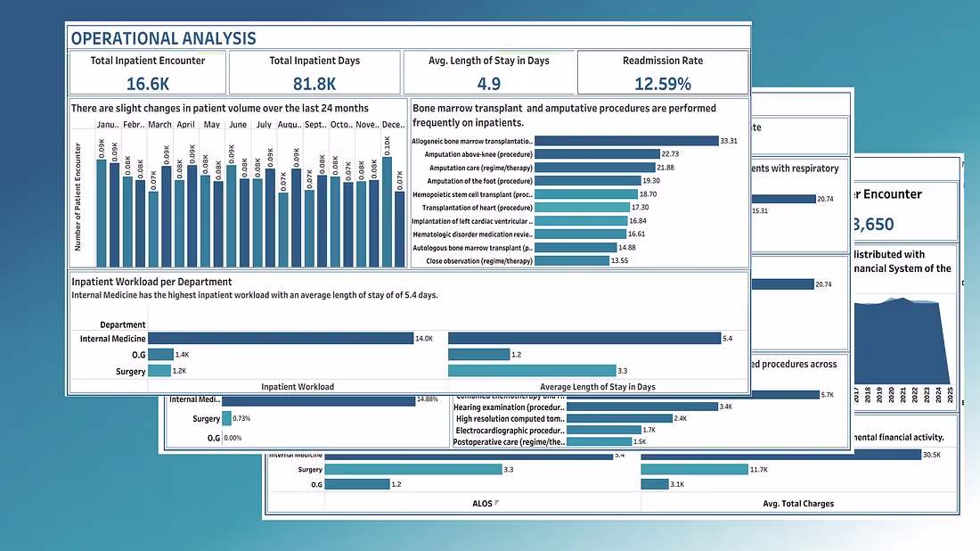980x551 pixels.
Task: Select the Readmission Rate 12.59% card
Action: click(663, 73)
